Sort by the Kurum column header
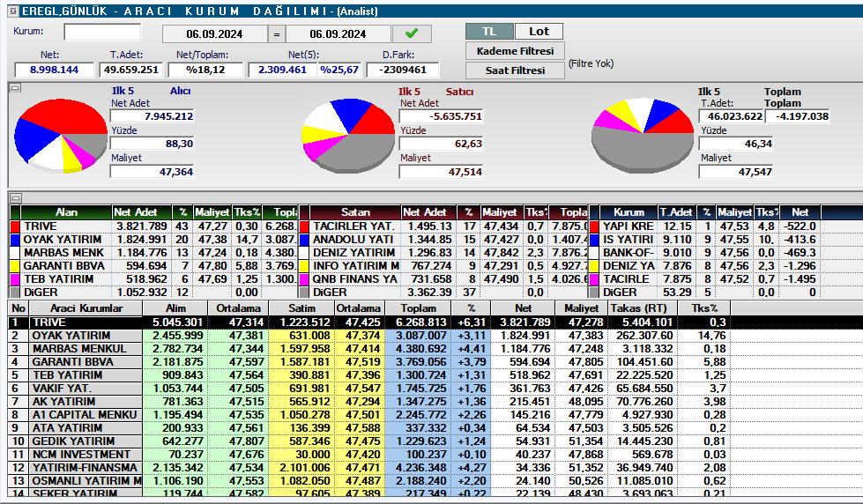Screen dimensions: 863x504 click(x=629, y=212)
